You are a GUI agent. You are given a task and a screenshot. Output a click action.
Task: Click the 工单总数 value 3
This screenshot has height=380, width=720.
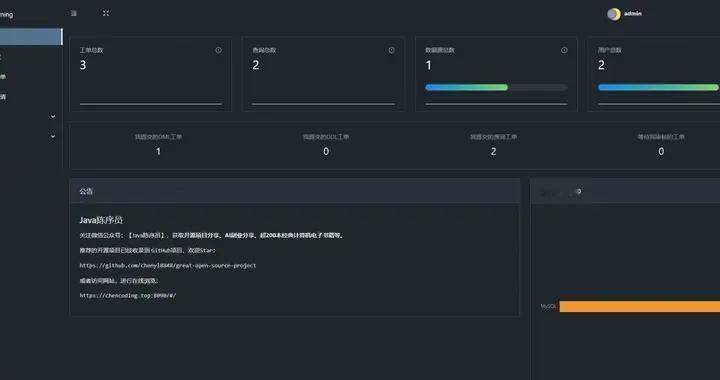(83, 65)
